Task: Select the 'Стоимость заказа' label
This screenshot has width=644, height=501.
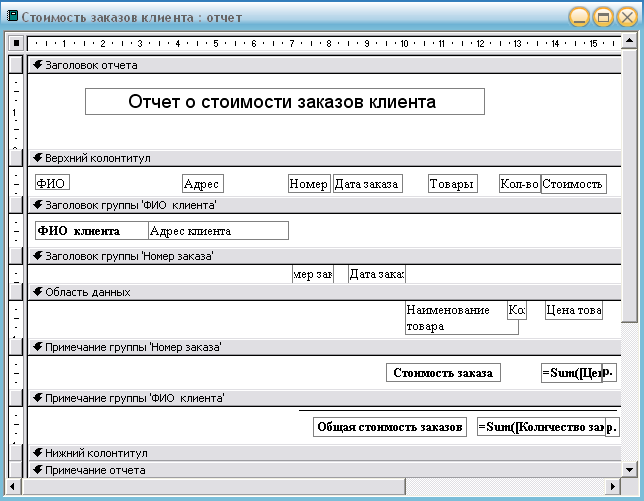Action: coord(443,373)
